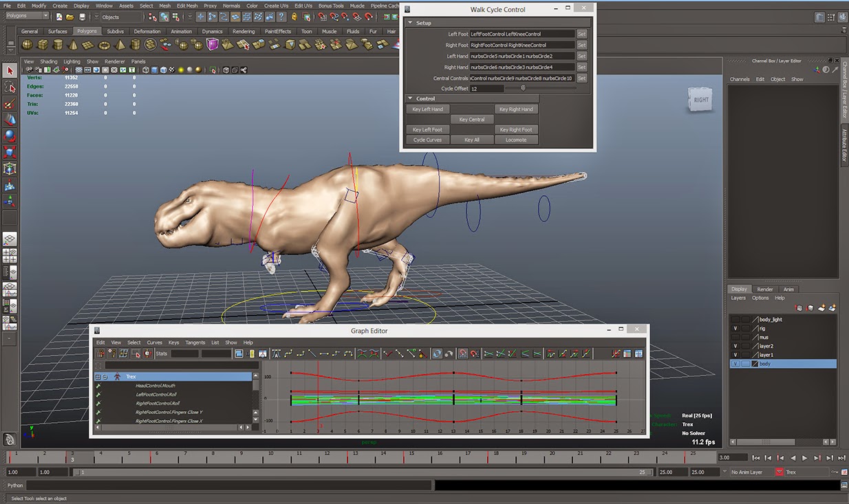Open the Polygons menu set dropdown
849x504 pixels.
27,16
